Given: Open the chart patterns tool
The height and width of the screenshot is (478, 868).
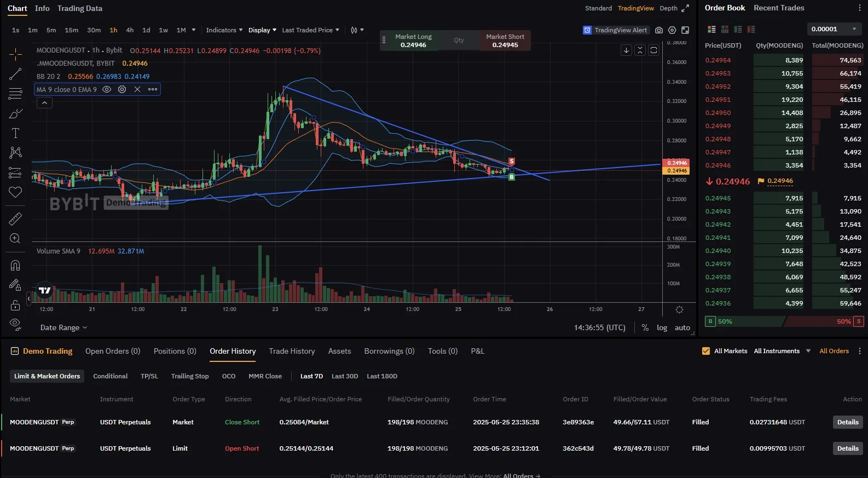Looking at the screenshot, I should (x=15, y=153).
